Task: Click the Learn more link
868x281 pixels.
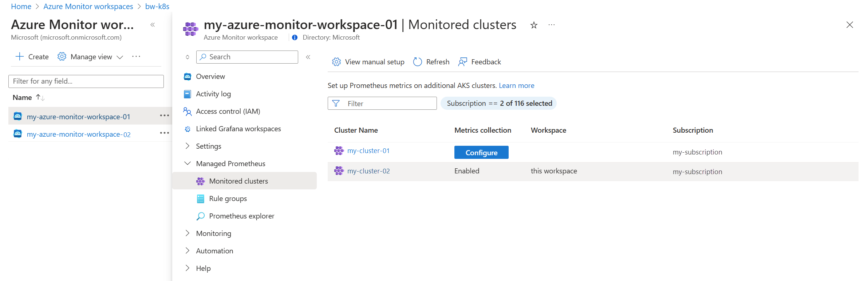Action: (x=516, y=85)
